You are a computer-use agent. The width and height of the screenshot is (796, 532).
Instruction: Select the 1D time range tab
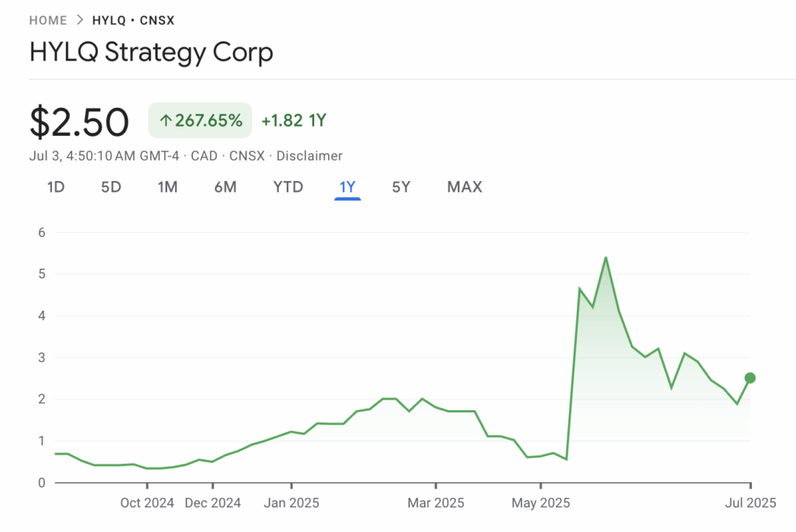click(55, 187)
